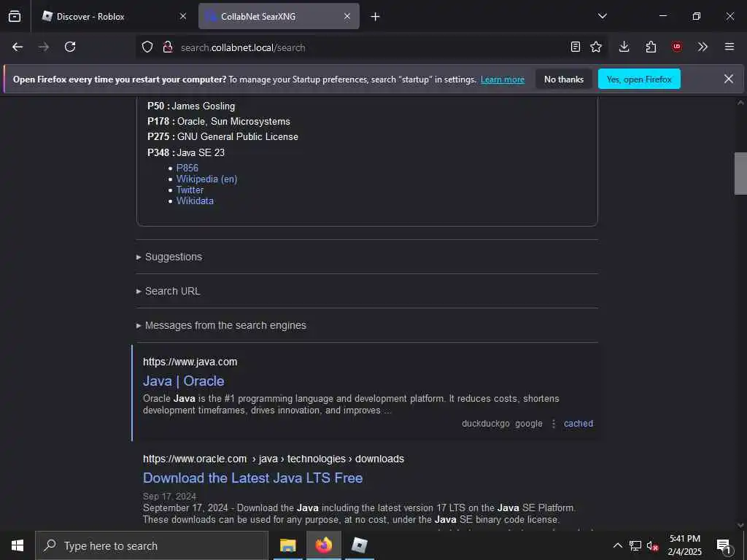This screenshot has height=560, width=747.
Task: Reload the current page
Action: tap(70, 47)
